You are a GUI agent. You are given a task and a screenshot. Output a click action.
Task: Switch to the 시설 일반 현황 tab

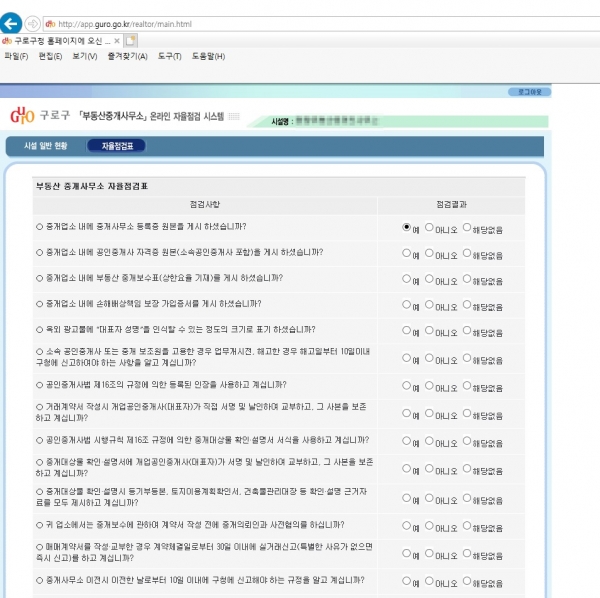point(46,146)
